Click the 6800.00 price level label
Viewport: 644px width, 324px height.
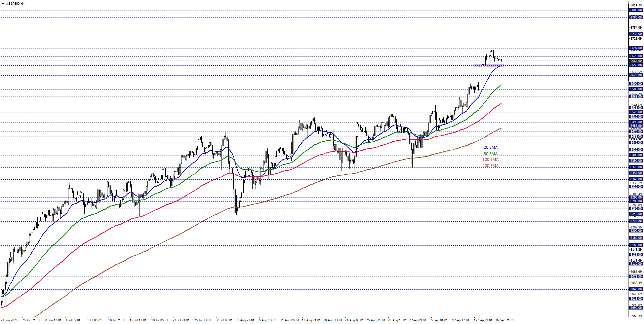(636, 10)
